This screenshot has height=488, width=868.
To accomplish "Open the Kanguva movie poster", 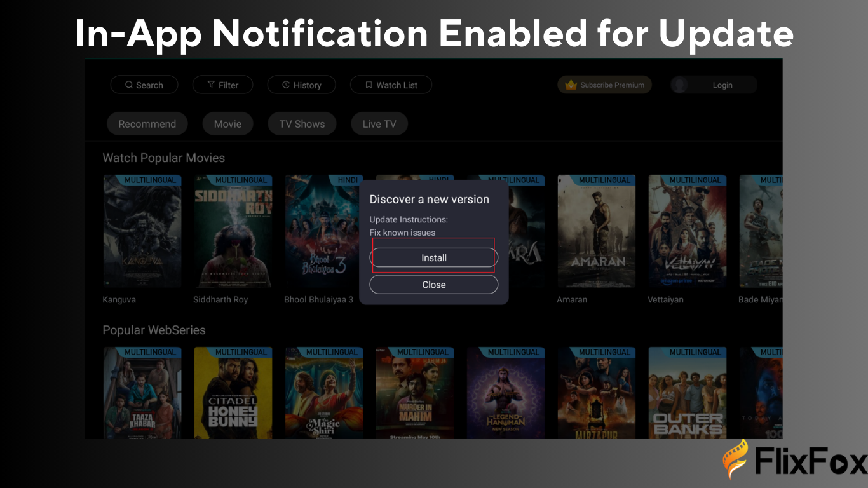I will pyautogui.click(x=142, y=231).
